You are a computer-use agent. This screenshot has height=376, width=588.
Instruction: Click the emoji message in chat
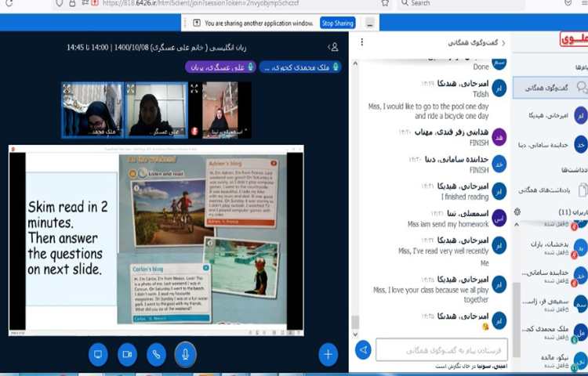click(485, 327)
